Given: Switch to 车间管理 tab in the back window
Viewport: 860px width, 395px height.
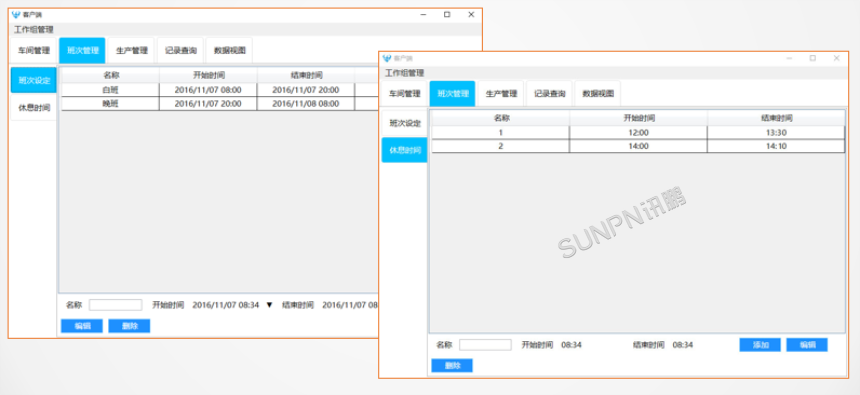Looking at the screenshot, I should pos(34,50).
